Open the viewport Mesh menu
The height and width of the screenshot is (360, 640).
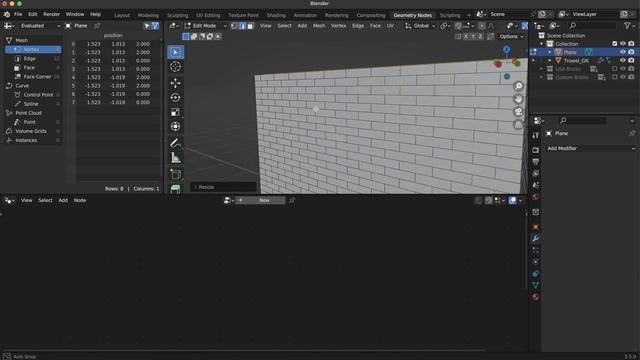319,26
